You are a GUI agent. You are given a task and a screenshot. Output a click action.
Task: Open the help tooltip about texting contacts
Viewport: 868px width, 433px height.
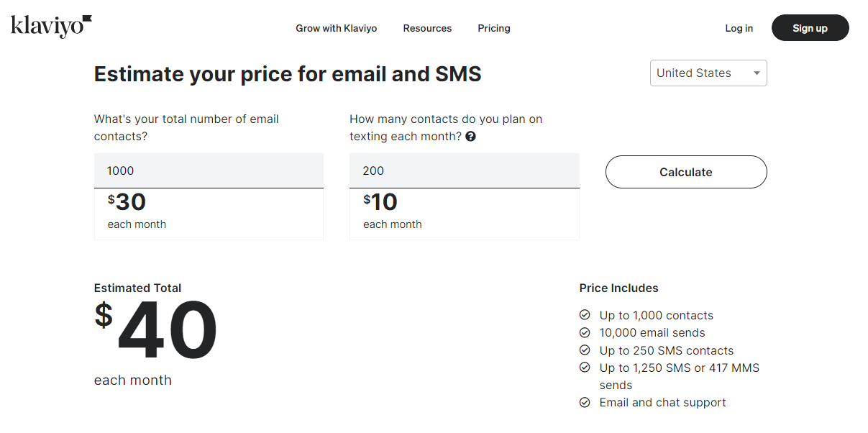[470, 136]
